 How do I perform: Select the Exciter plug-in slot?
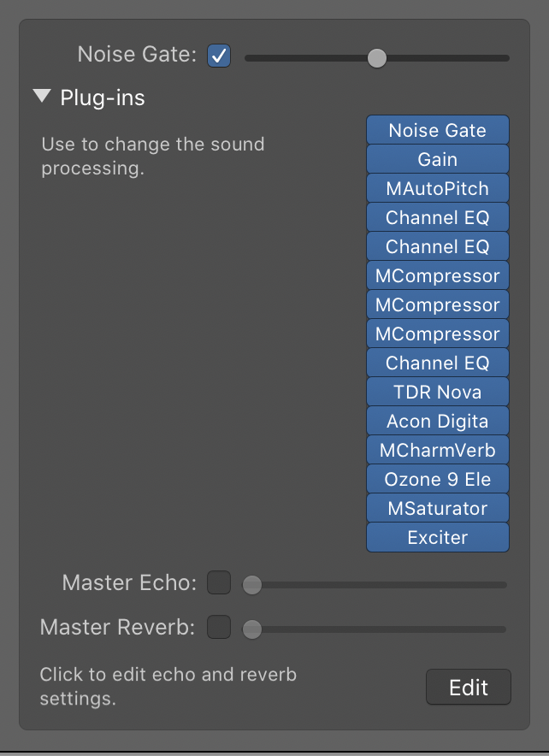437,538
